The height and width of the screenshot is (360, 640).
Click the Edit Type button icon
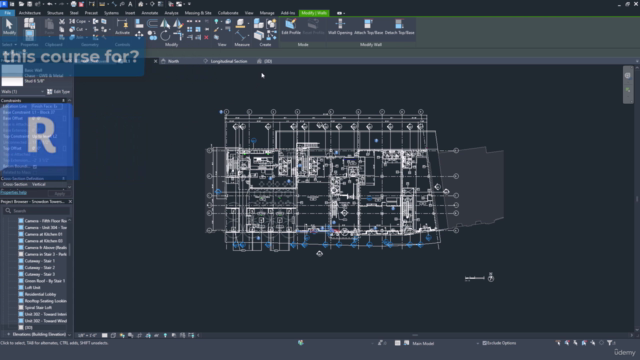49,92
